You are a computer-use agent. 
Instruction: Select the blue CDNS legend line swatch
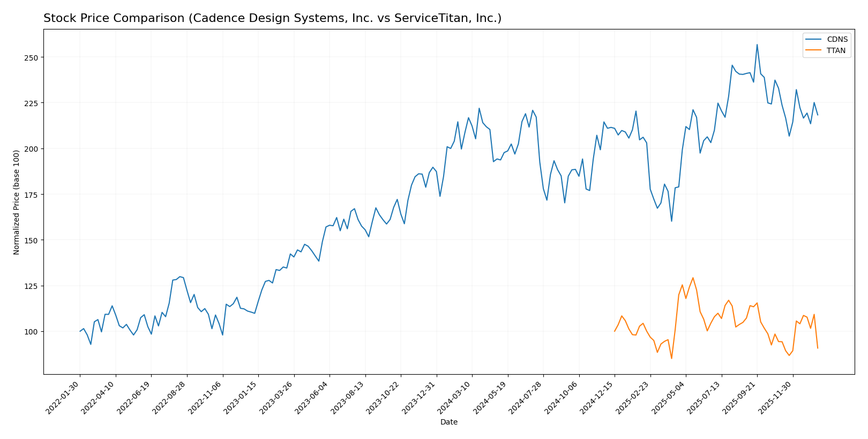[814, 39]
